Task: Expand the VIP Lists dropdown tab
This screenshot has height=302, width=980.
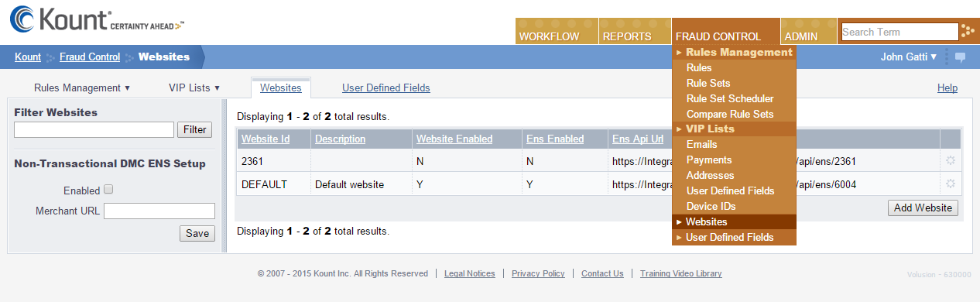Action: 194,88
